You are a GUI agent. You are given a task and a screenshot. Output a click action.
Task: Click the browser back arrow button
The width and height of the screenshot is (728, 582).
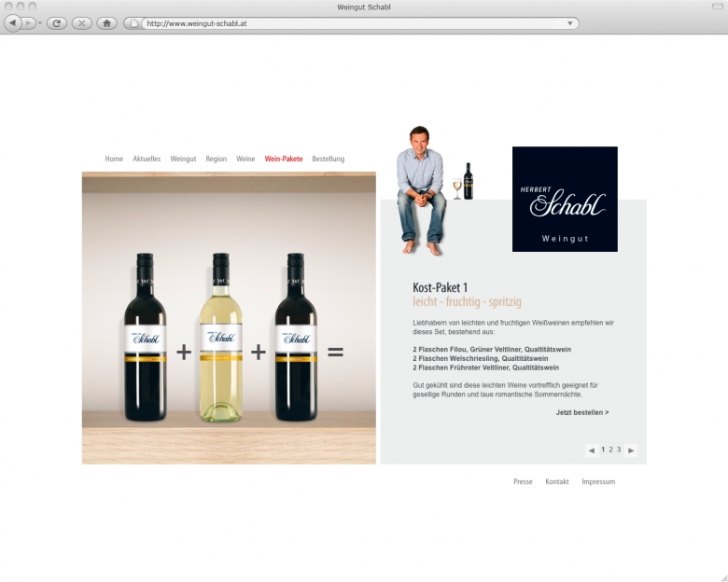(x=12, y=22)
